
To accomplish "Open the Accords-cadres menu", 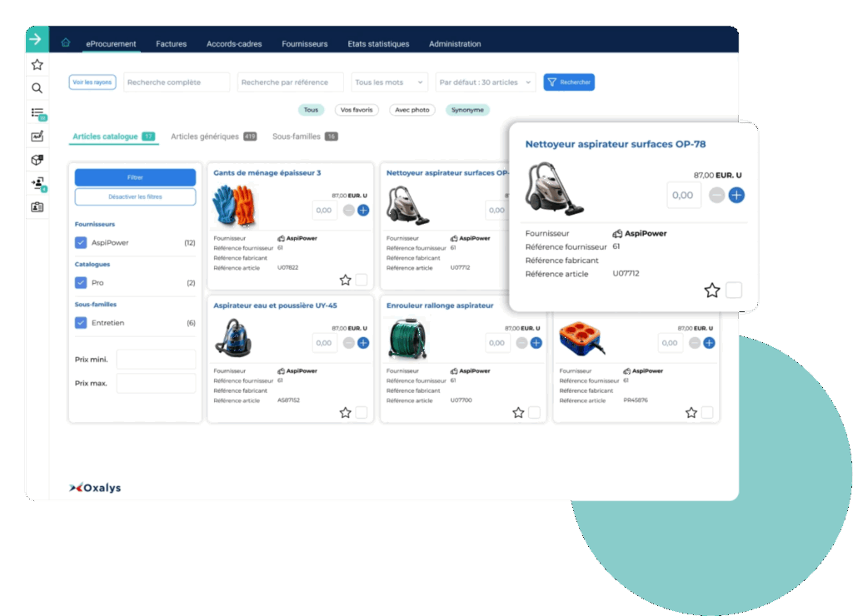I will 234,44.
